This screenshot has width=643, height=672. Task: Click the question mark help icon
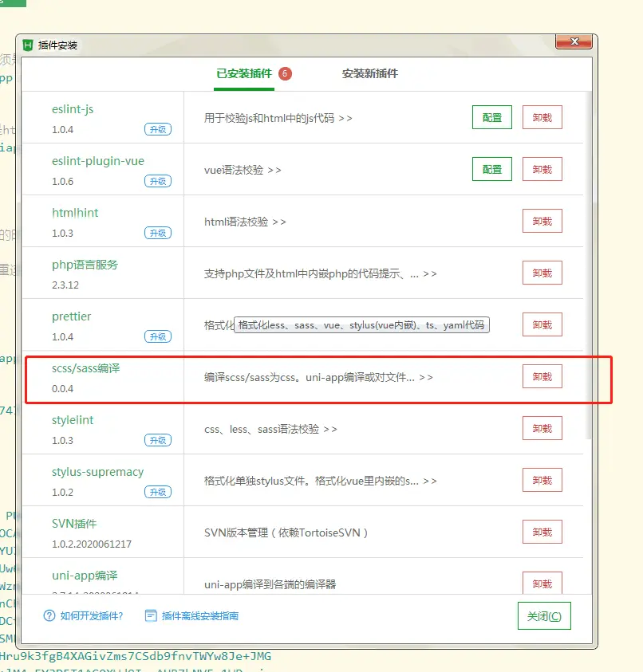coord(49,615)
